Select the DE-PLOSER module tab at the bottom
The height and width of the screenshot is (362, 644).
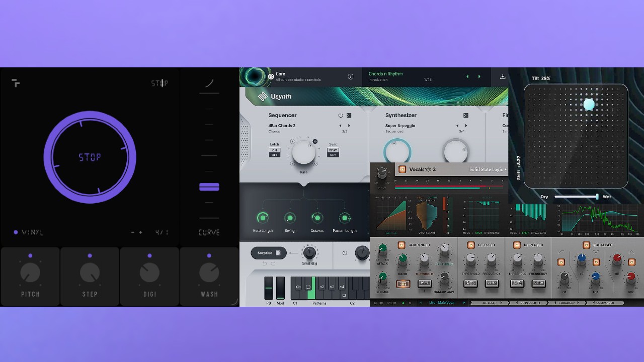528,303
